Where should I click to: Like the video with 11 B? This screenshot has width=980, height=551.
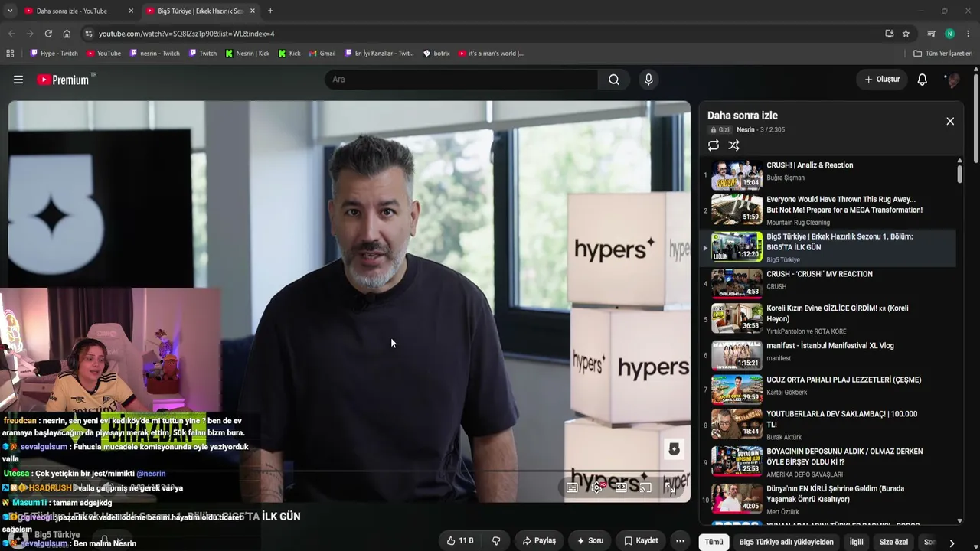click(460, 540)
